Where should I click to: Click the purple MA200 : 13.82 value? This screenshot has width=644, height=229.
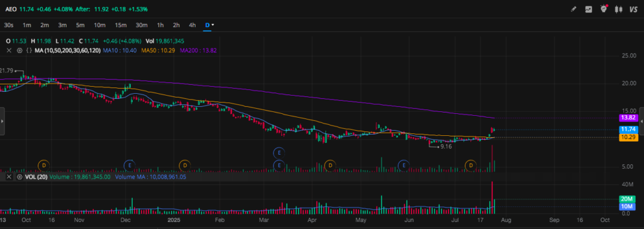click(198, 50)
